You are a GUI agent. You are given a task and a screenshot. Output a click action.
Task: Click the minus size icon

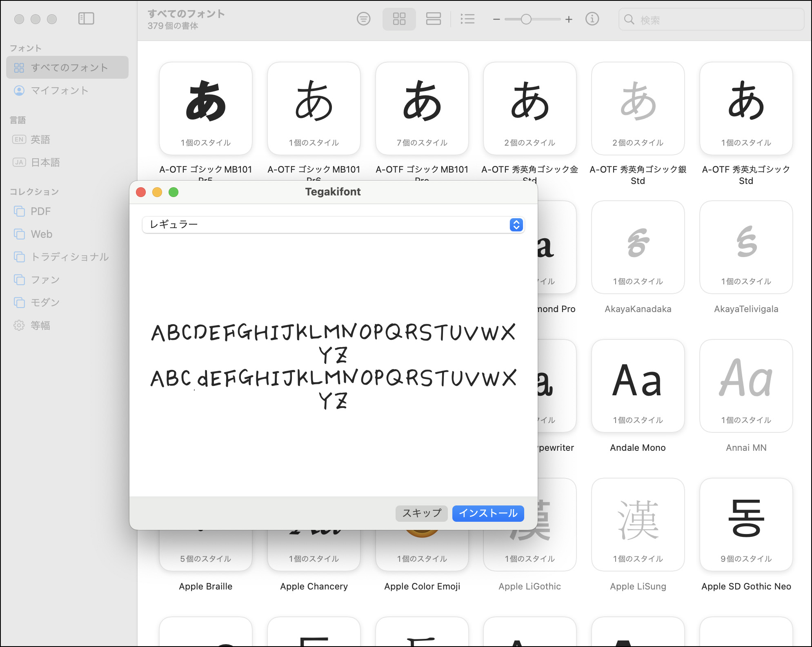pos(496,19)
